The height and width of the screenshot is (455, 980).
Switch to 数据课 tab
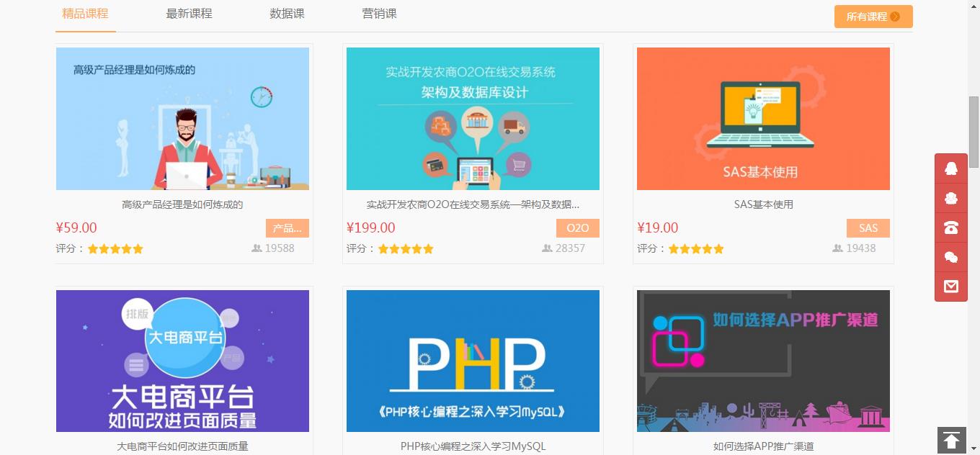click(287, 14)
